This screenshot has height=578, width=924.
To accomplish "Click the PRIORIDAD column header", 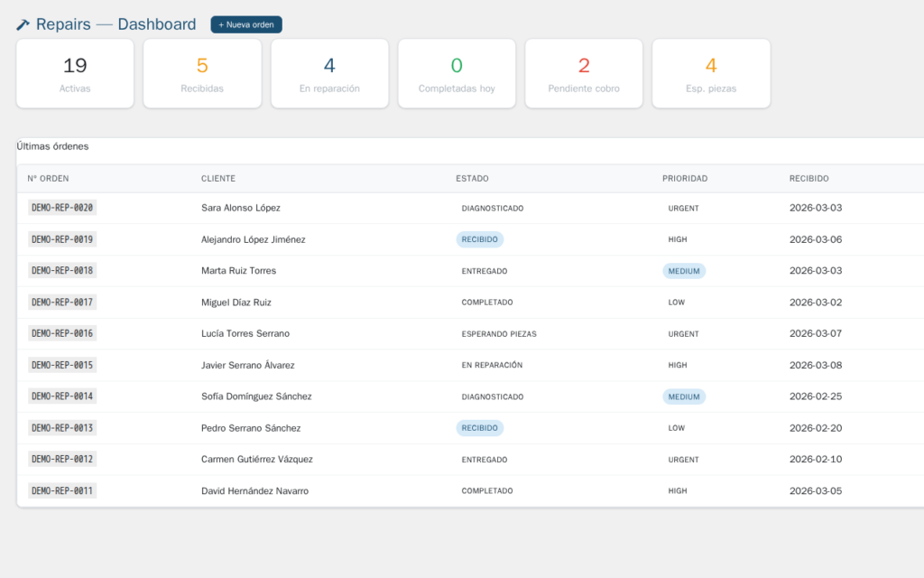I will tap(685, 179).
